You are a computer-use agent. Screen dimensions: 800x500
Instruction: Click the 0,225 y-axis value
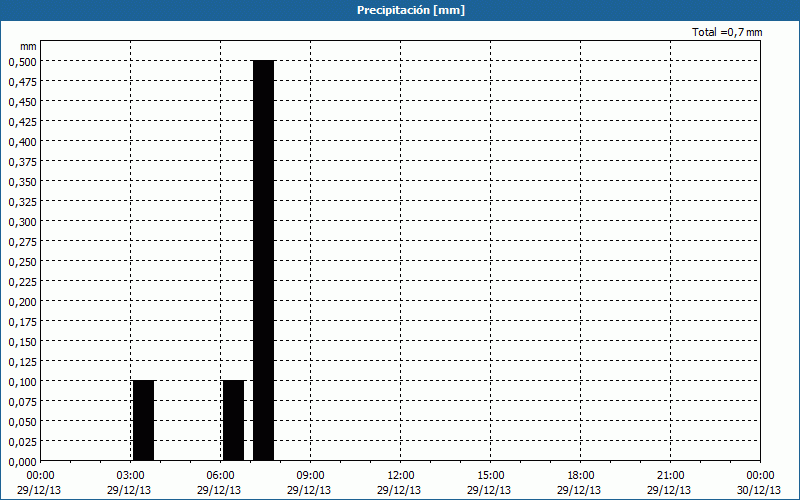point(23,282)
